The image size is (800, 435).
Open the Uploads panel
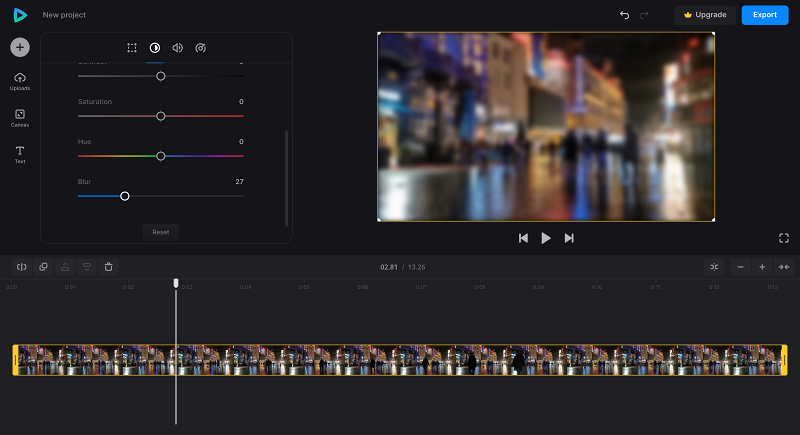(20, 81)
